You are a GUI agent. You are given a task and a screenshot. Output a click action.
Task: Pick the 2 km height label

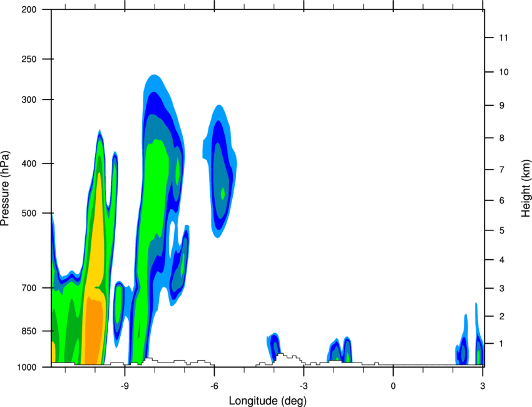pos(502,316)
